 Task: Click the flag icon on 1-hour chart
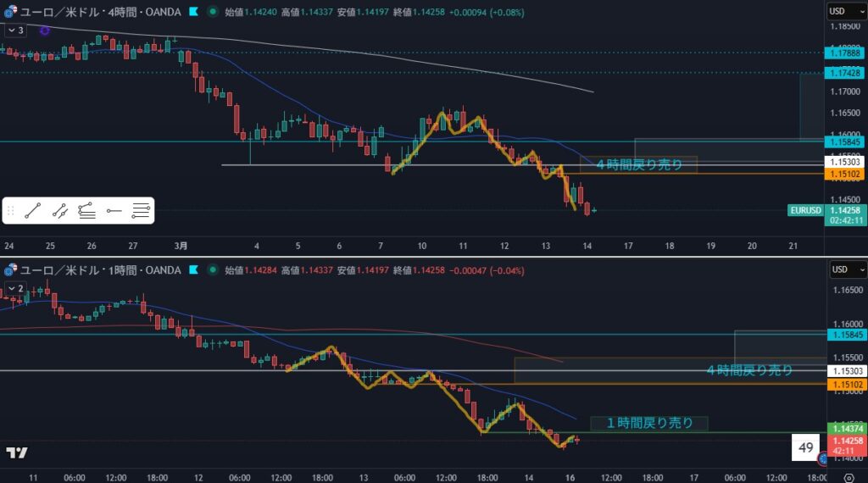[x=194, y=270]
